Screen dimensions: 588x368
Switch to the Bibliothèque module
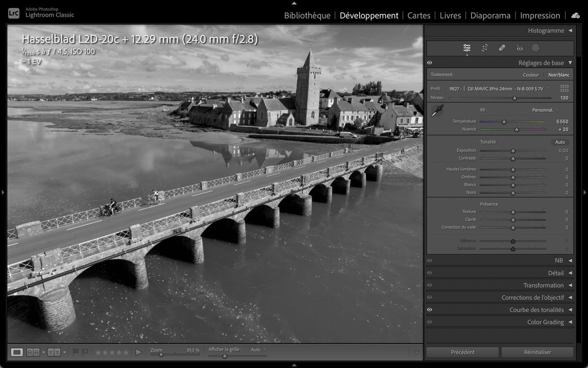(307, 16)
